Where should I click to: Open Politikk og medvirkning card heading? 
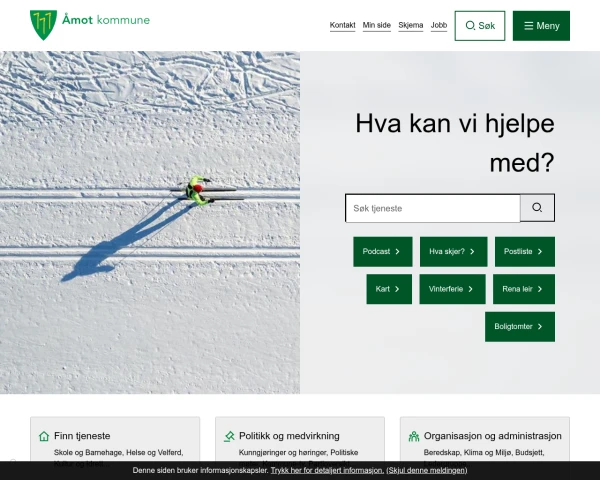click(289, 436)
